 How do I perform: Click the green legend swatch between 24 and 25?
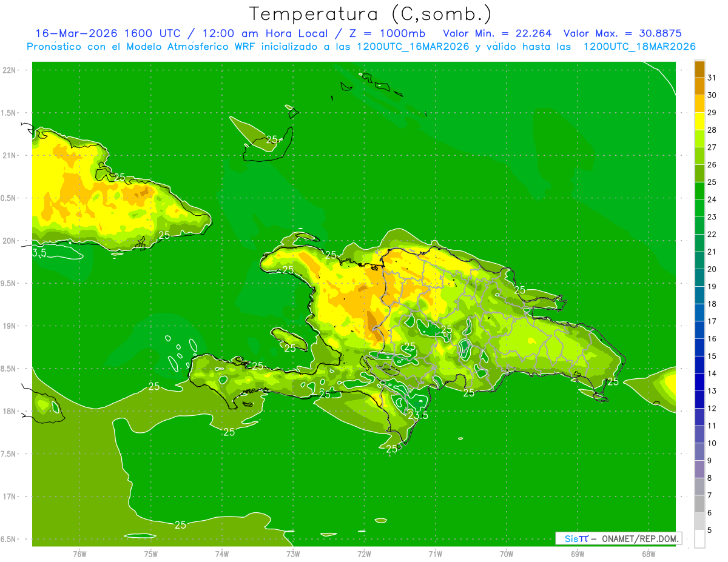click(700, 190)
